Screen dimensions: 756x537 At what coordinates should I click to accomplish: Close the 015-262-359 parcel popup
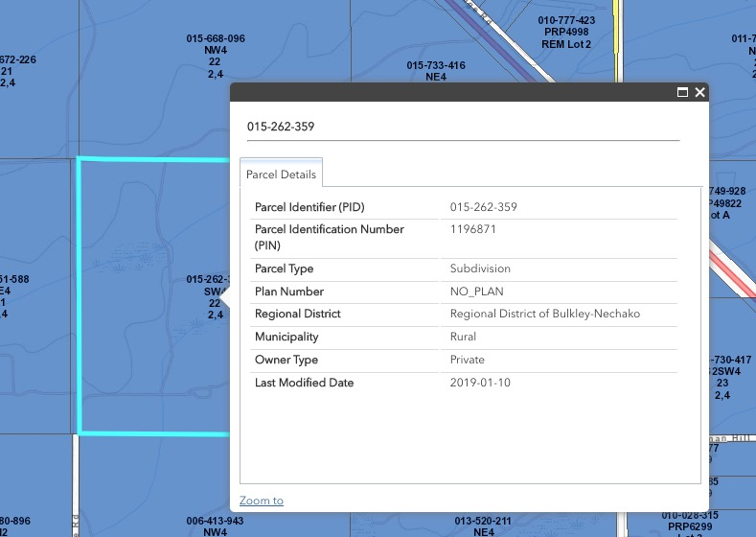[700, 92]
